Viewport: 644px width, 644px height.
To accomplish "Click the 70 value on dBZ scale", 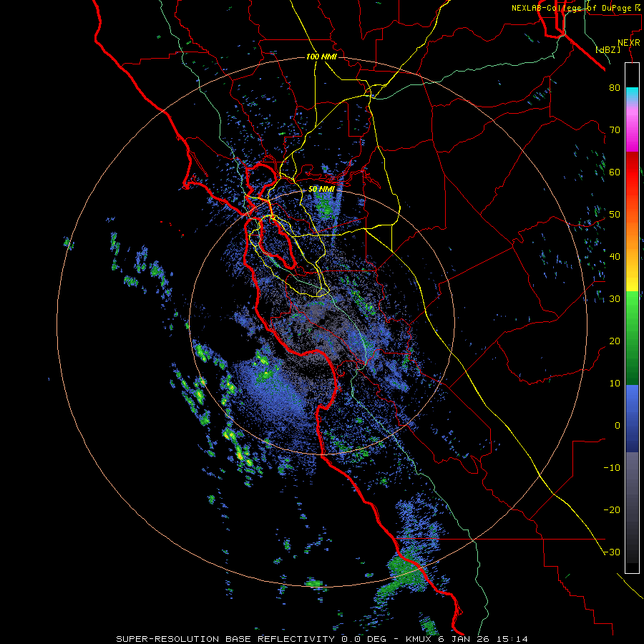I will tap(615, 130).
